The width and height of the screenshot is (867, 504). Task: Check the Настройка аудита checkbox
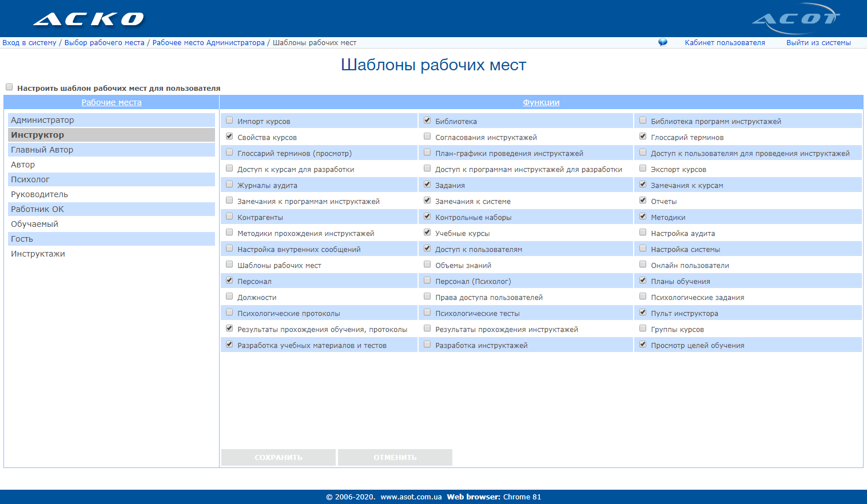point(643,233)
